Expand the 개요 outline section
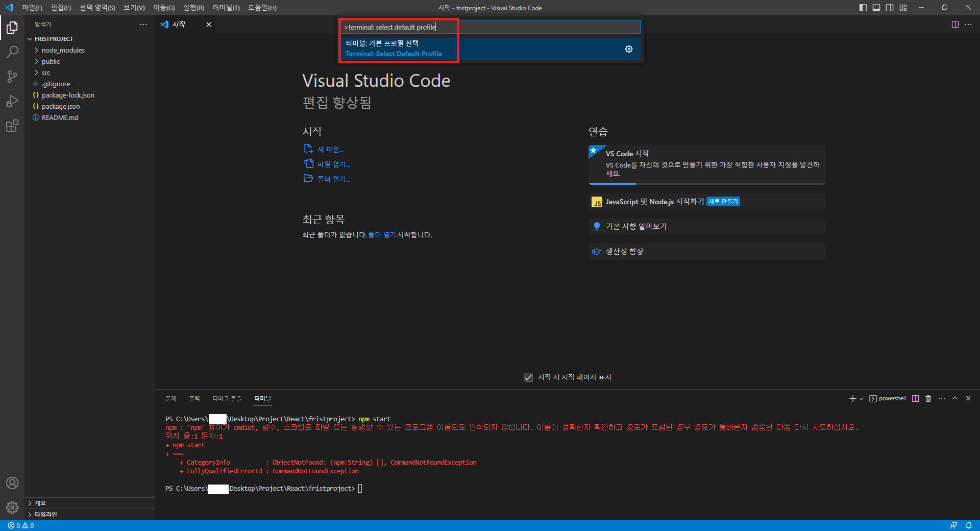Image resolution: width=980 pixels, height=531 pixels. click(90, 503)
